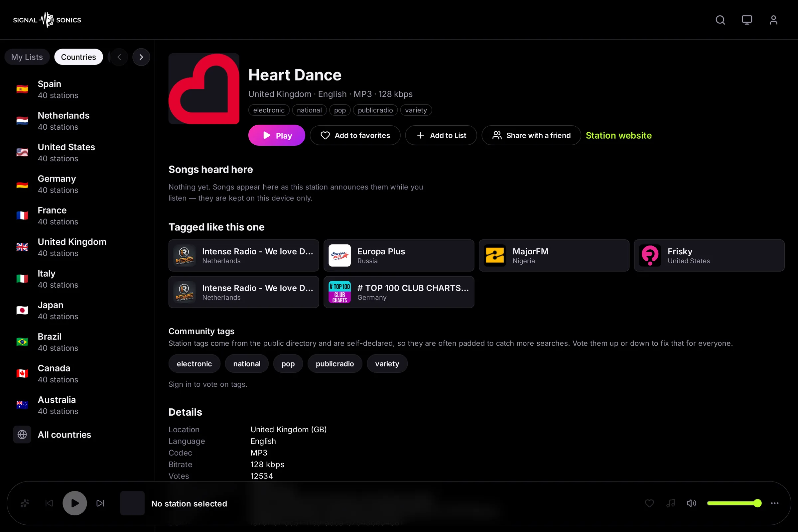Open United States country entry
The height and width of the screenshot is (532, 798).
pos(78,153)
